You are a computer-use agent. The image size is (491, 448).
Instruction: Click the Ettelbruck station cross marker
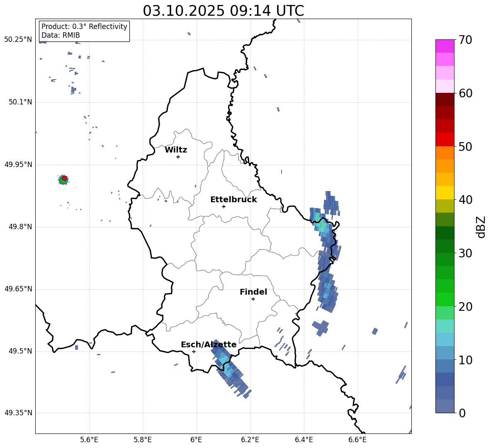coord(224,206)
